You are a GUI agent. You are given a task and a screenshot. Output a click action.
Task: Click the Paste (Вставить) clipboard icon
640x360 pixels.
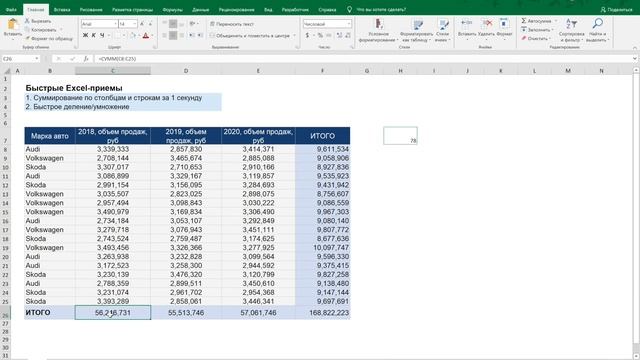pos(12,24)
